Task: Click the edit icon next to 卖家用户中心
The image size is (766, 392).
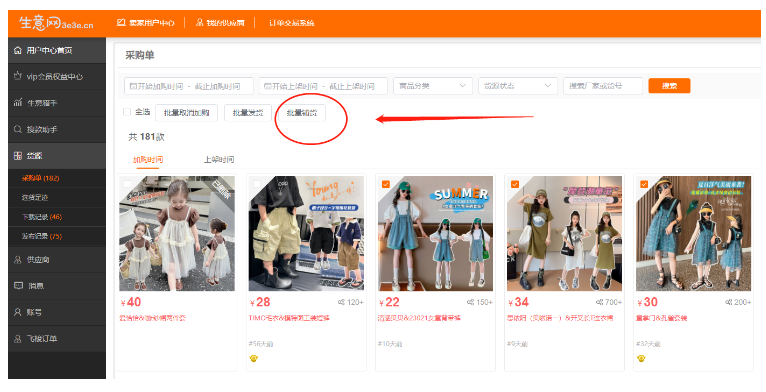Action: (121, 22)
